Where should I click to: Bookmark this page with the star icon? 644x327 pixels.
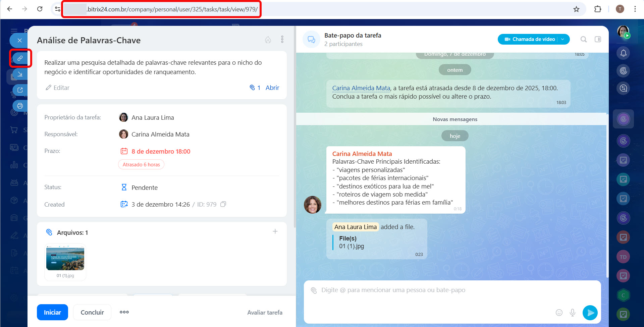coord(576,9)
